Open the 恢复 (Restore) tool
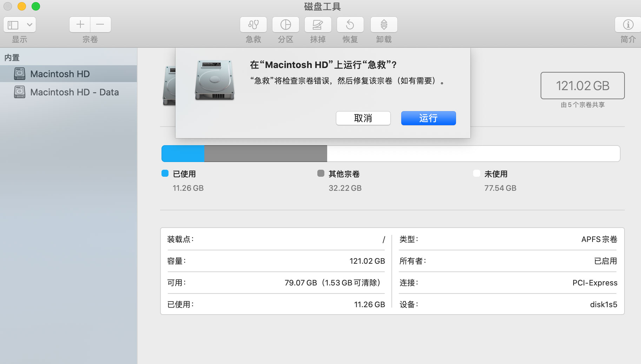 [350, 25]
